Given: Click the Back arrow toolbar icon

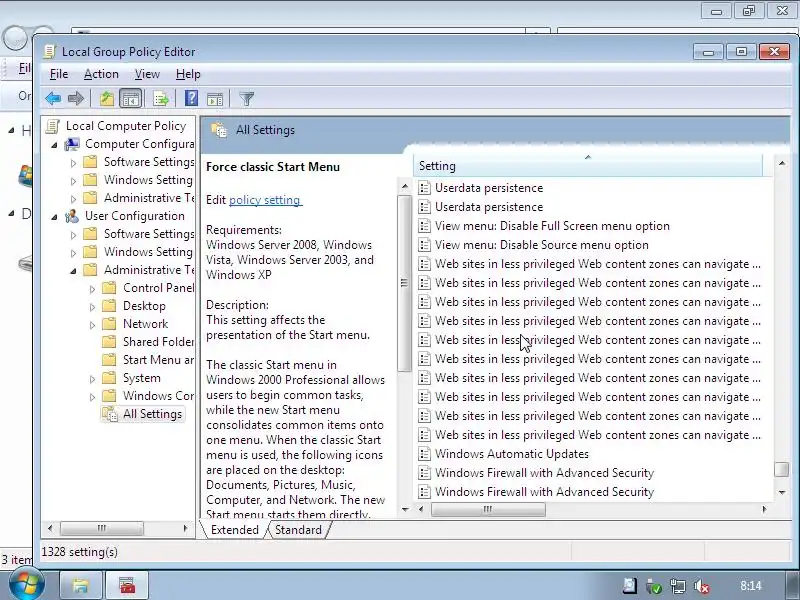Looking at the screenshot, I should pos(53,98).
